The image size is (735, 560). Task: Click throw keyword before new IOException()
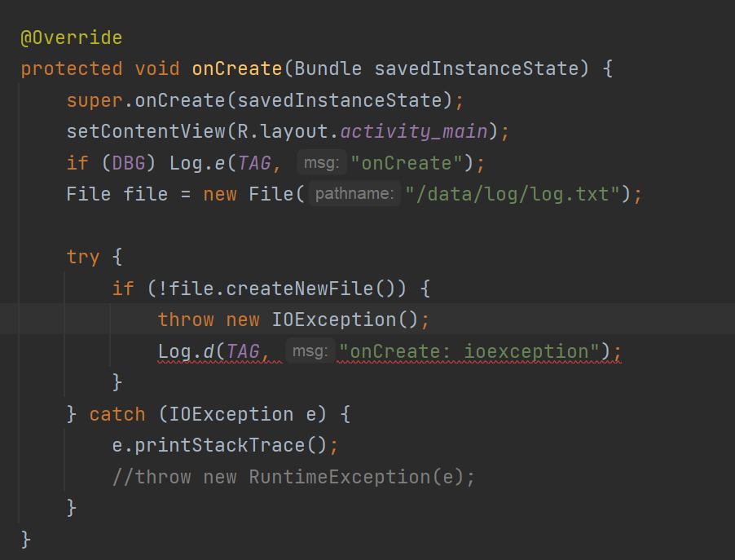pyautogui.click(x=186, y=320)
